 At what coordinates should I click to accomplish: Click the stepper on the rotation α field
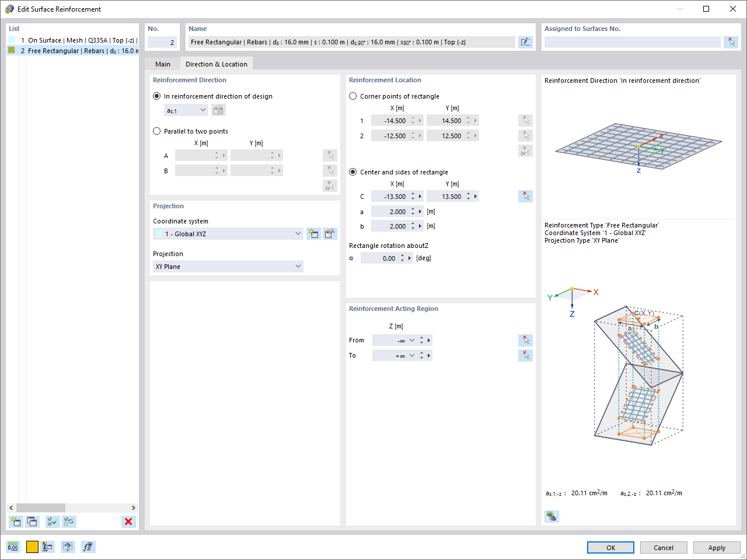tap(403, 258)
